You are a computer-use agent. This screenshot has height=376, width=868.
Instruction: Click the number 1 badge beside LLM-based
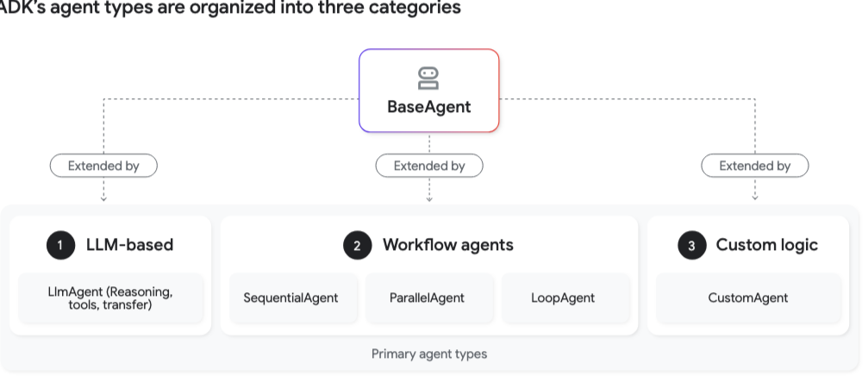click(59, 245)
